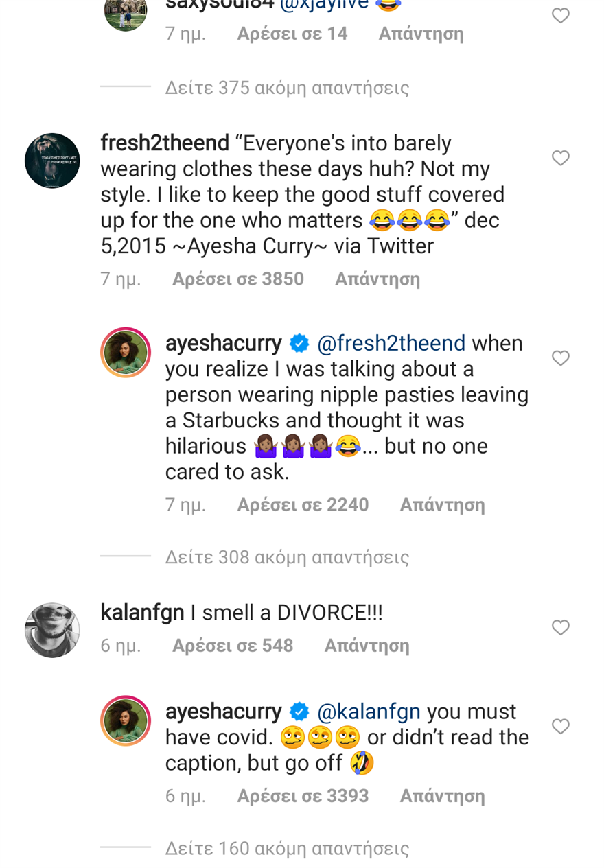Tap ayeshacurry's avatar on the covid reply

(x=126, y=721)
